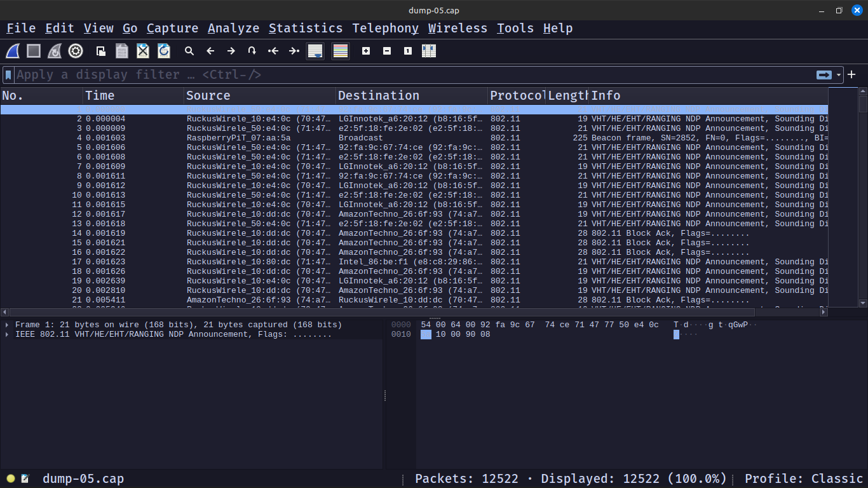
Task: Go to specified packet
Action: (x=252, y=51)
